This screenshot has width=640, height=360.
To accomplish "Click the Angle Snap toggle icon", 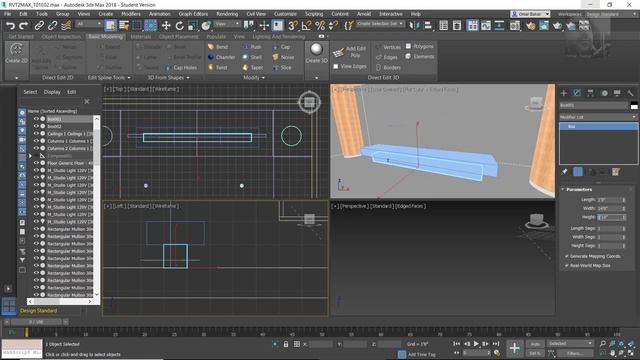I will (306, 26).
